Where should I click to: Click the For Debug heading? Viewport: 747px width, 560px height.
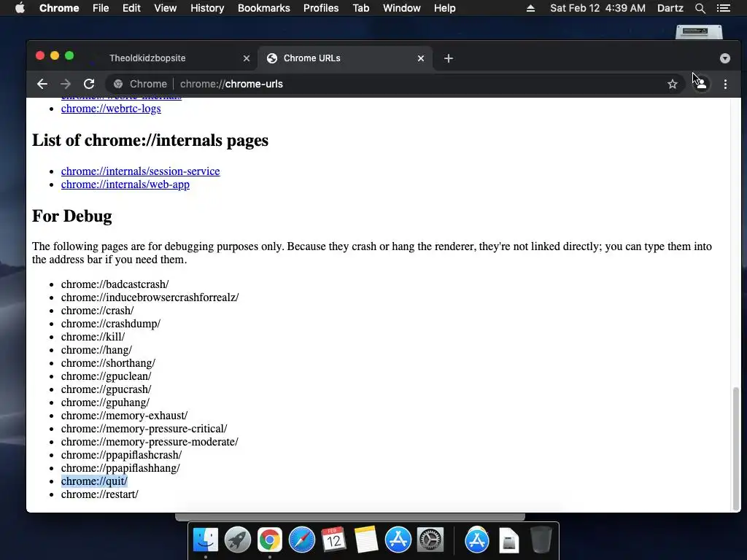[72, 216]
